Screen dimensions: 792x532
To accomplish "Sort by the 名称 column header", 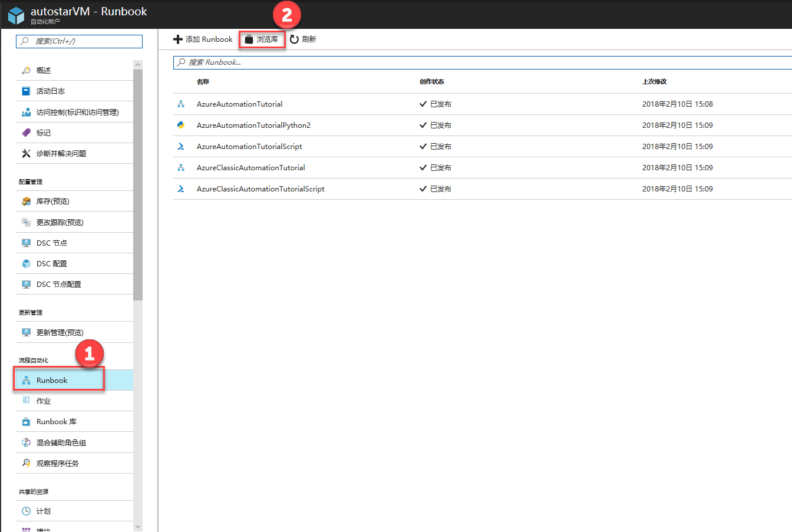I will [203, 82].
